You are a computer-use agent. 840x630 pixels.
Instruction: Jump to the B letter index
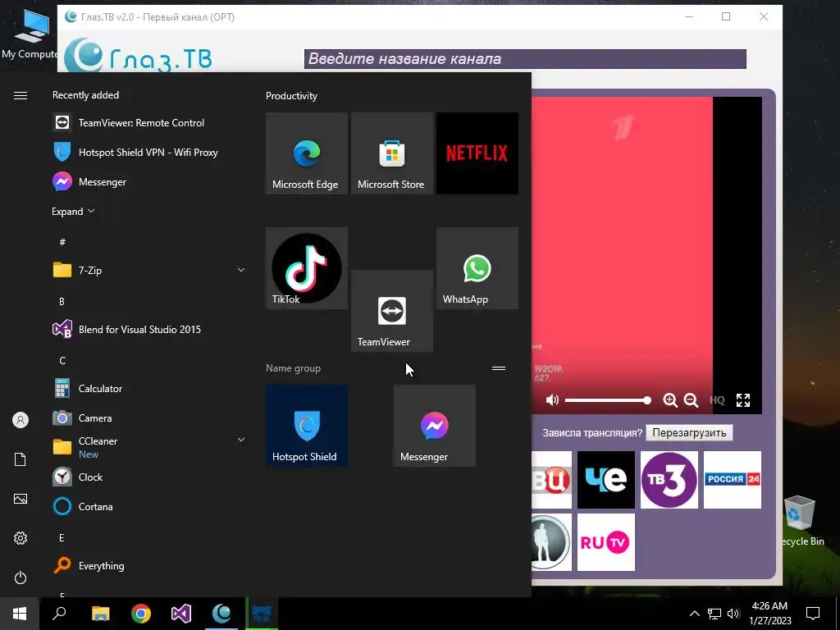pos(62,302)
